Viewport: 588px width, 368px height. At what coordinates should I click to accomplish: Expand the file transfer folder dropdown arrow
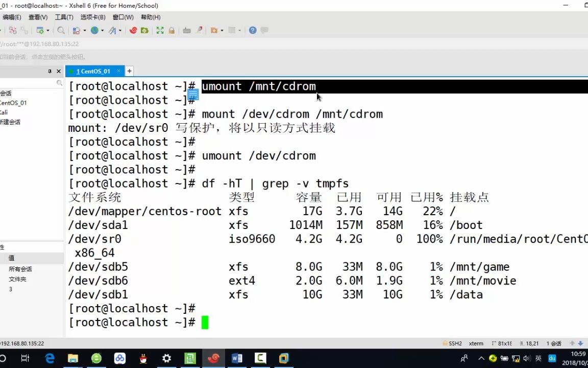pos(222,31)
